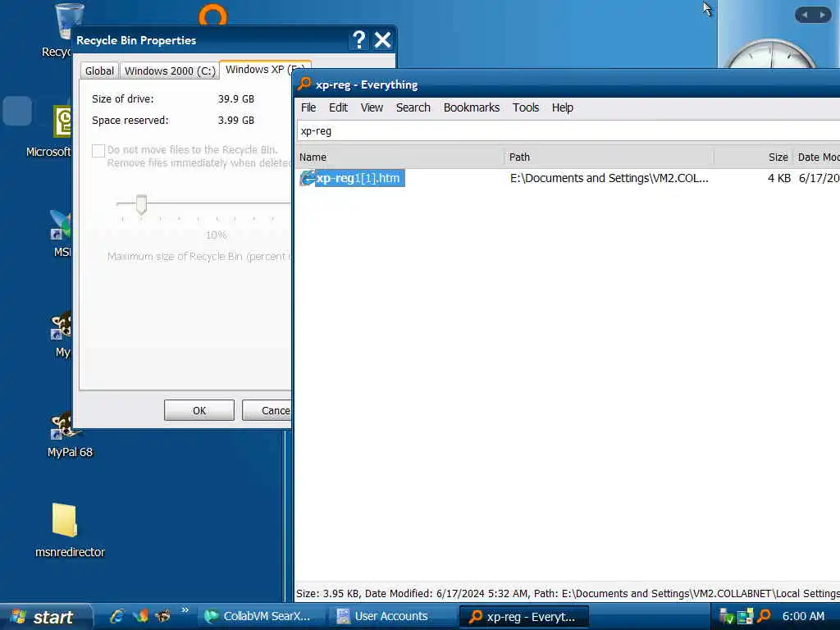This screenshot has height=630, width=840.
Task: Click OK in Recycle Bin Properties
Action: pyautogui.click(x=199, y=410)
